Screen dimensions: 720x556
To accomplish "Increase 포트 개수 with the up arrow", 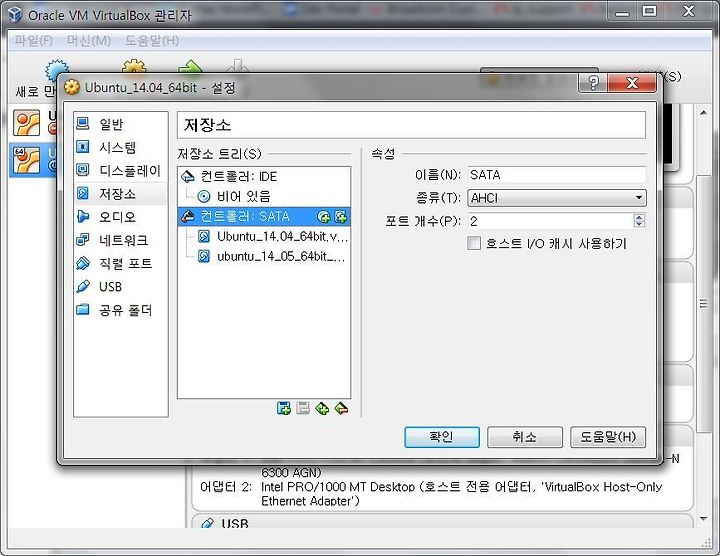I will (x=639, y=217).
